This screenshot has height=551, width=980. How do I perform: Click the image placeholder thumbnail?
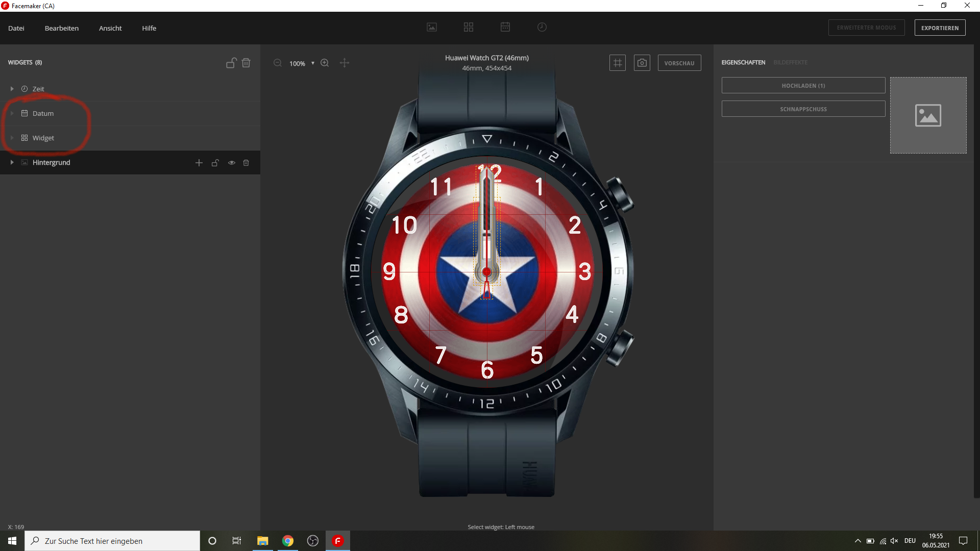928,115
